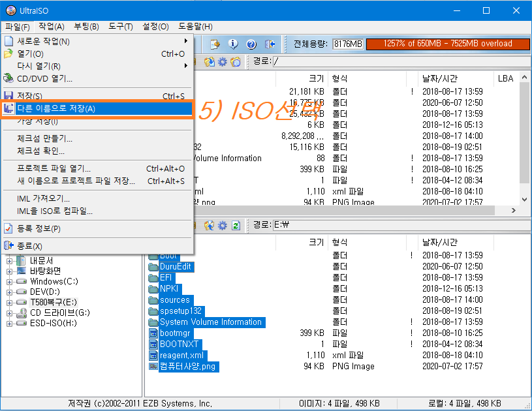Click the exit door icon in toolbar
Viewport: 532px width, 411px height.
pyautogui.click(x=270, y=44)
